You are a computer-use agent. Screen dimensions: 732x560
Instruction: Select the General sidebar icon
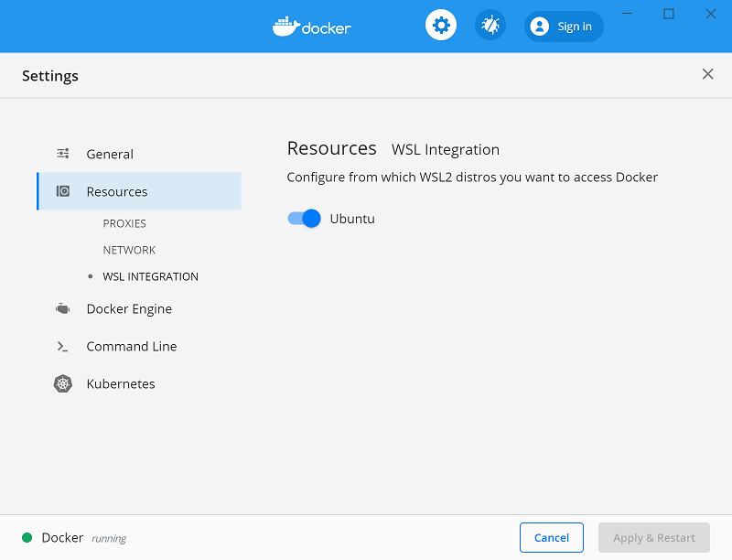(62, 154)
